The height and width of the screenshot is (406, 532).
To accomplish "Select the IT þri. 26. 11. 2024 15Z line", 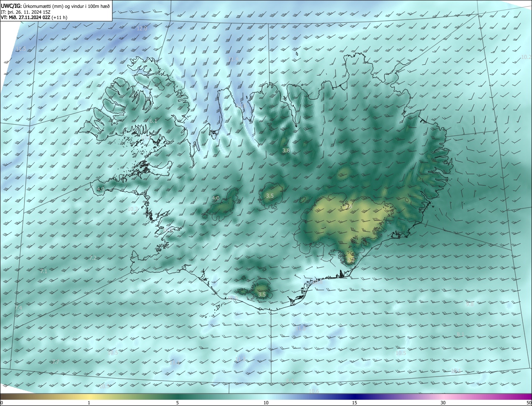I will point(26,12).
